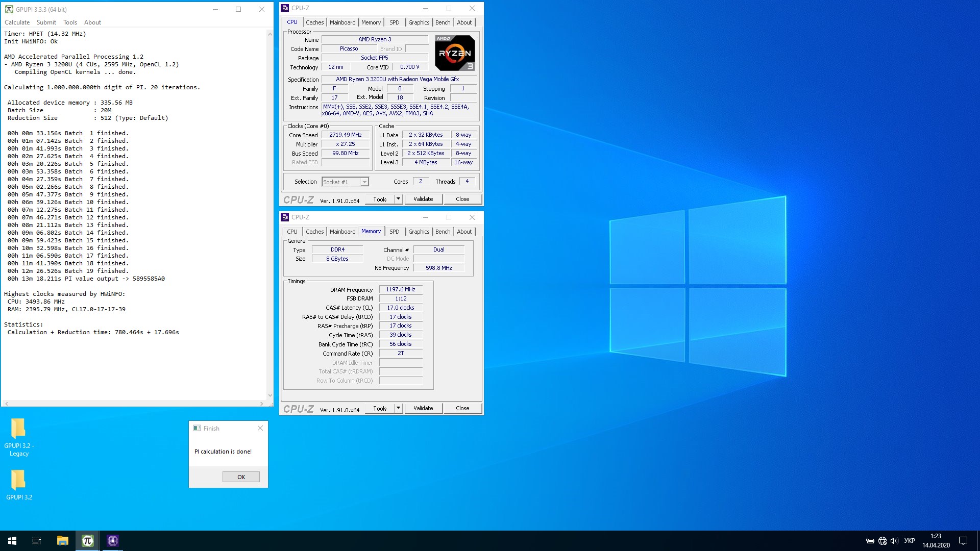Screen dimensions: 980x551
Task: Click the top CPU-Z window title icon
Action: pos(285,8)
